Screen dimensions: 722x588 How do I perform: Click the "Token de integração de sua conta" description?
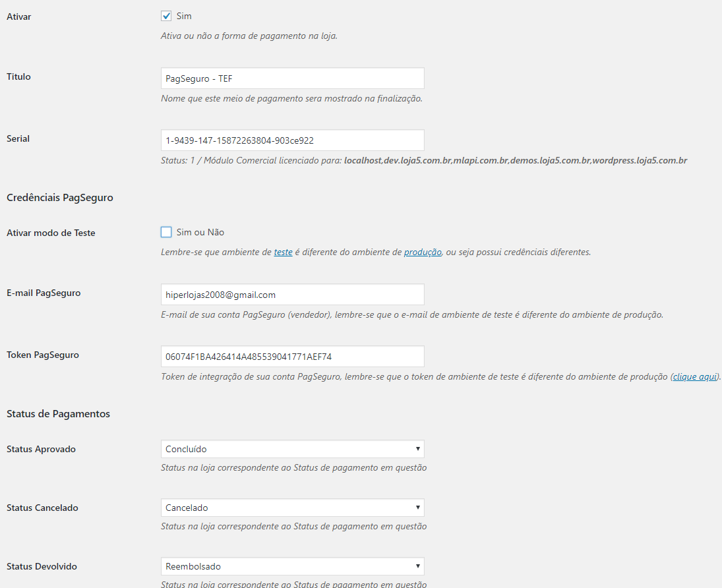coord(440,376)
